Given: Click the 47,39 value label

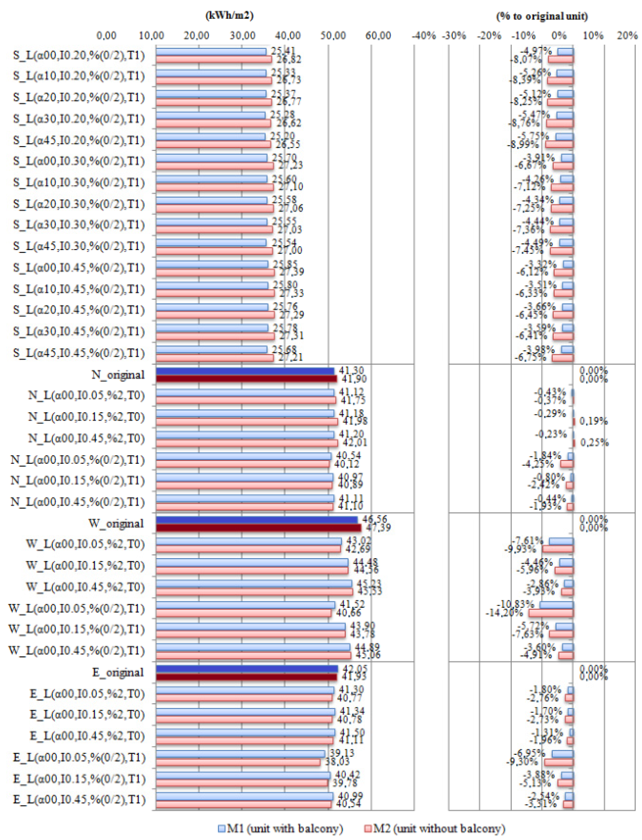Looking at the screenshot, I should pyautogui.click(x=378, y=528).
